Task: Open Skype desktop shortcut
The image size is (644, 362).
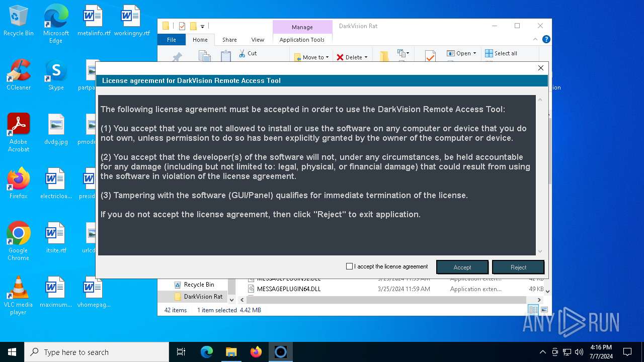Action: coord(56,75)
